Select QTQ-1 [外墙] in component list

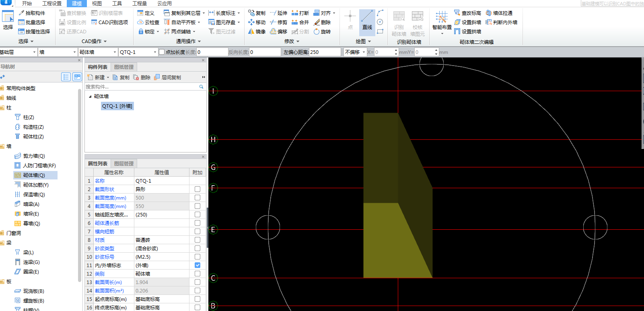(x=117, y=106)
